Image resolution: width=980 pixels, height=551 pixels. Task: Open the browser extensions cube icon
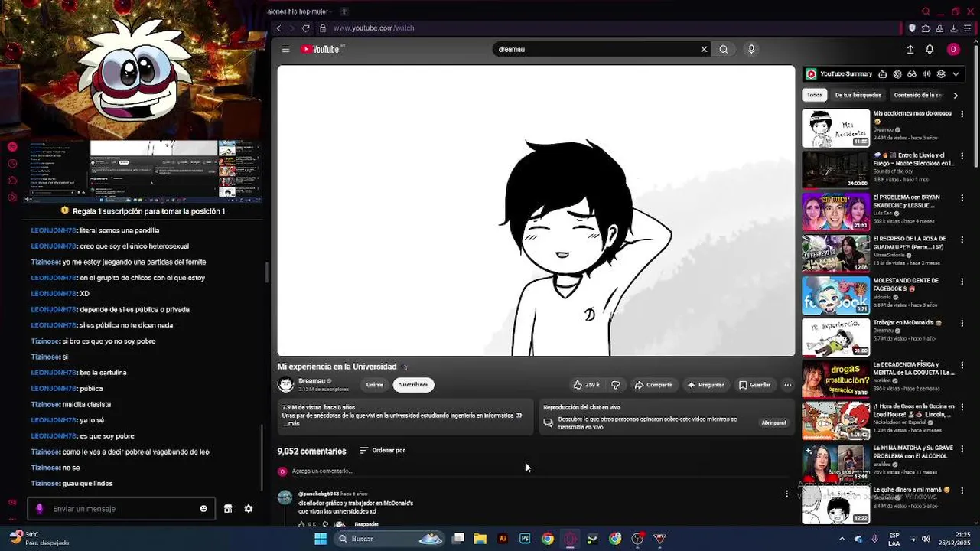pos(926,28)
